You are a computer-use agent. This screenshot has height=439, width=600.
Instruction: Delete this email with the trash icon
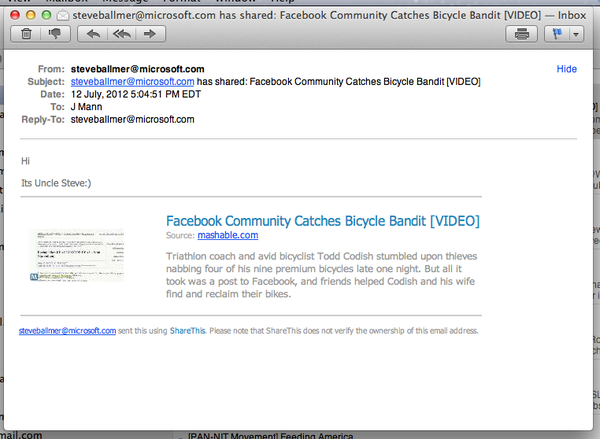click(x=26, y=34)
